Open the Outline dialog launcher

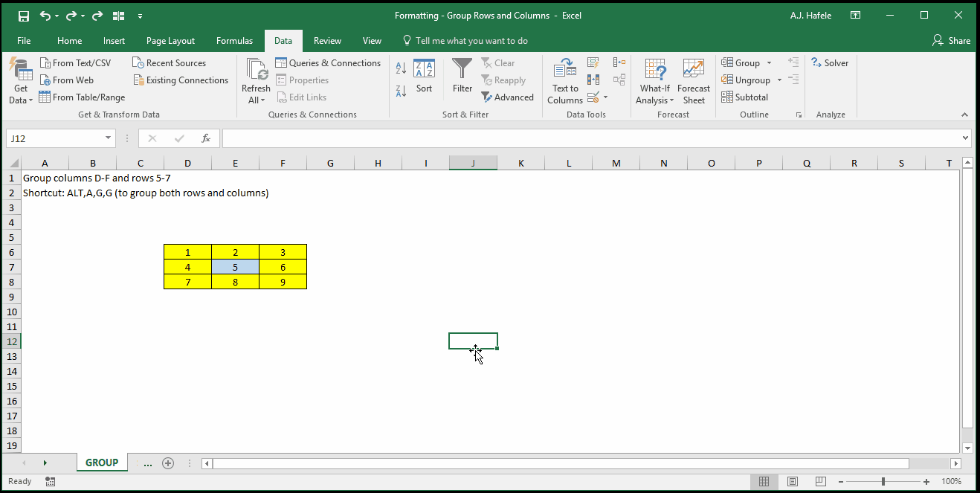(799, 115)
